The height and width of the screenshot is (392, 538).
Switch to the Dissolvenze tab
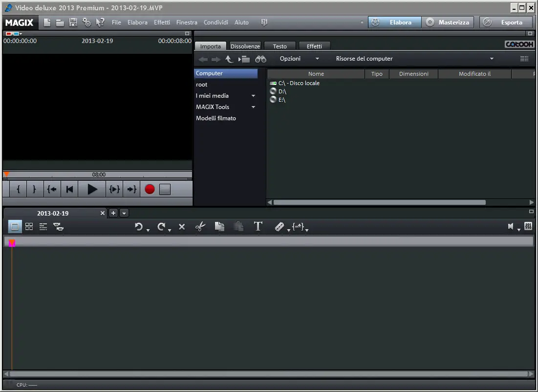245,46
